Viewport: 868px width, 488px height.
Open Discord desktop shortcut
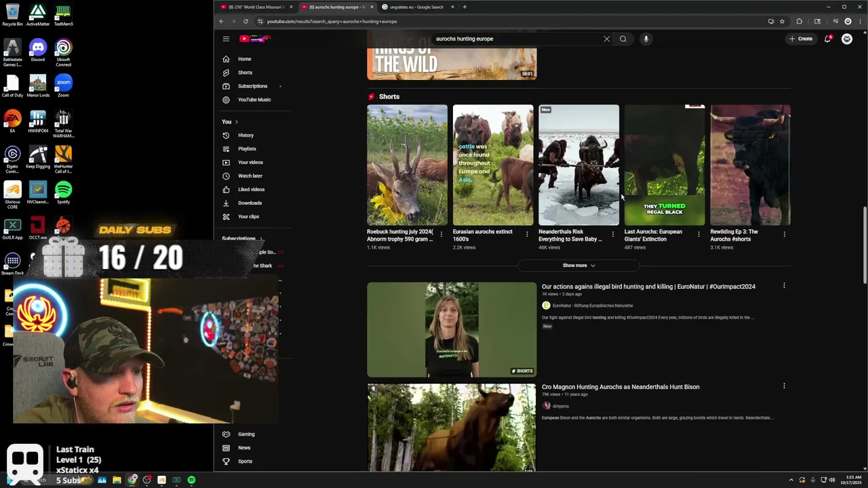[x=38, y=51]
